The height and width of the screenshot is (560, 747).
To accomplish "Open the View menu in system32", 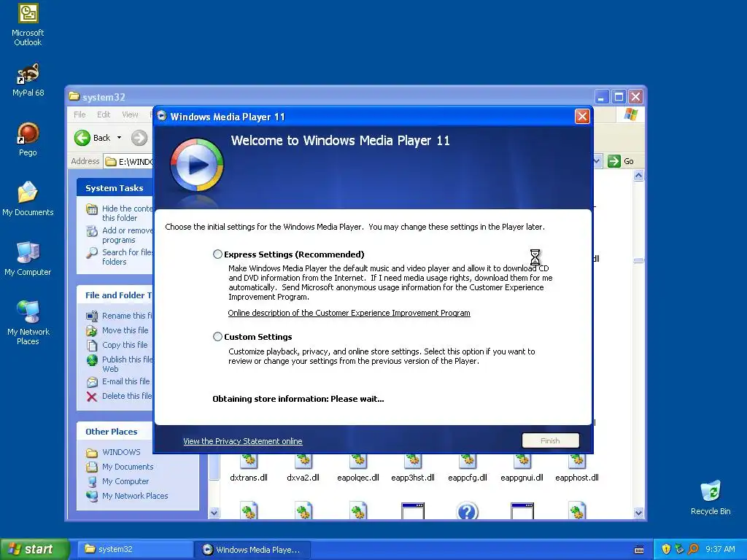I will [130, 114].
